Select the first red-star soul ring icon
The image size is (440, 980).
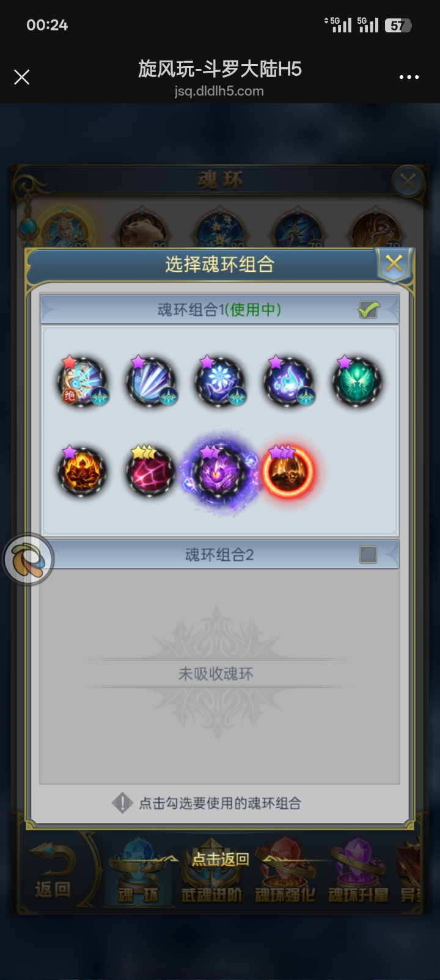point(82,382)
